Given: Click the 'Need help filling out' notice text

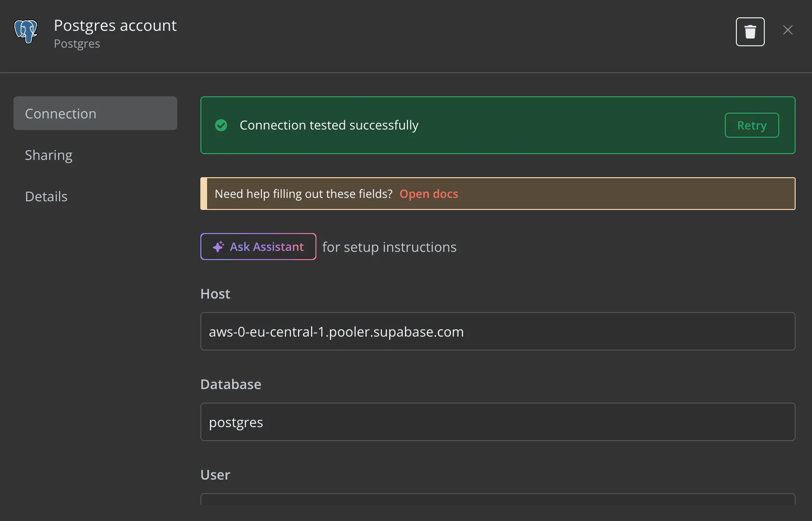Looking at the screenshot, I should pyautogui.click(x=303, y=194).
